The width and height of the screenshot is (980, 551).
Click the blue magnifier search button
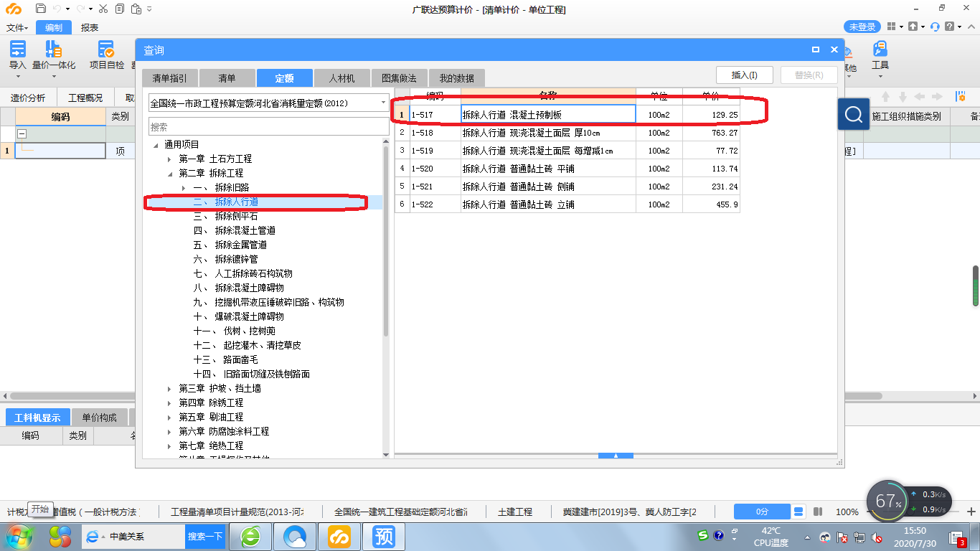tap(854, 115)
